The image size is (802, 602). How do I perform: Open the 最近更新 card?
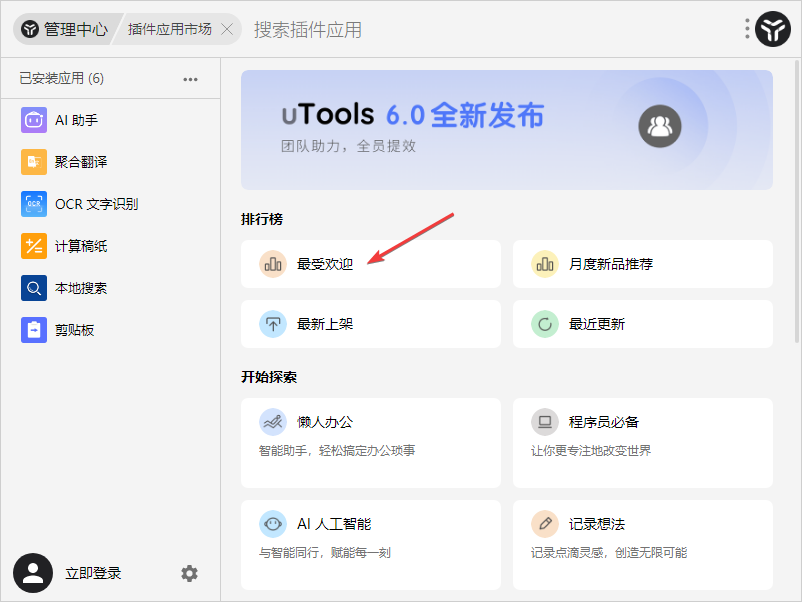pyautogui.click(x=643, y=324)
